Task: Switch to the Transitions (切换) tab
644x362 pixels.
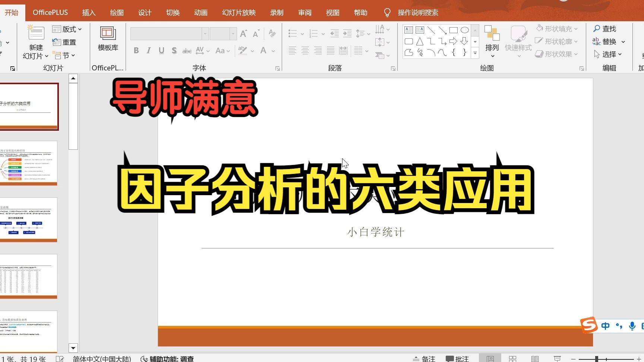Action: coord(173,12)
